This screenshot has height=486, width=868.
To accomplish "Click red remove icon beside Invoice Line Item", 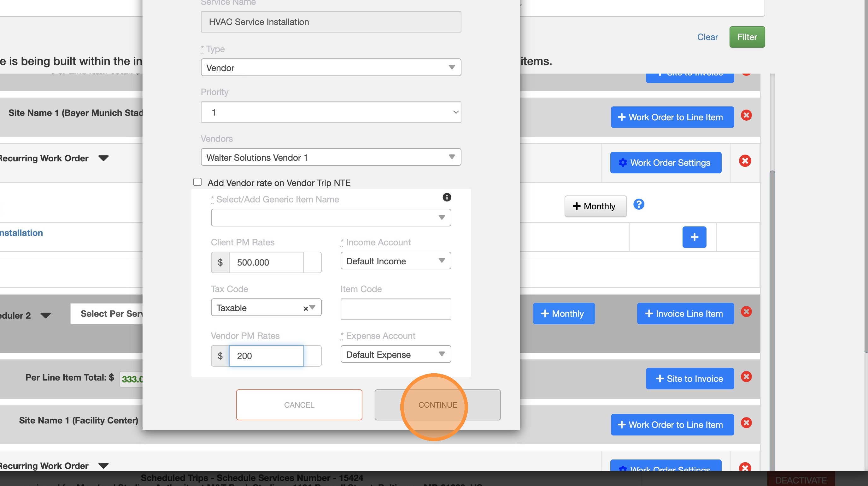I will point(746,312).
